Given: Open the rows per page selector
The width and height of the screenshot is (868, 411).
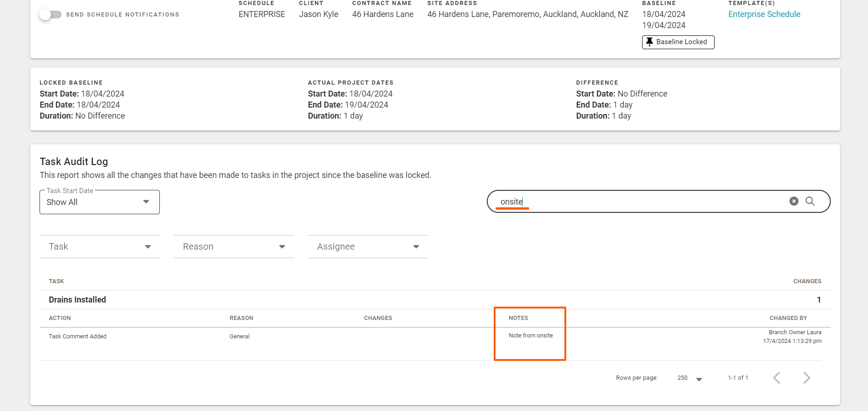Looking at the screenshot, I should coord(689,378).
